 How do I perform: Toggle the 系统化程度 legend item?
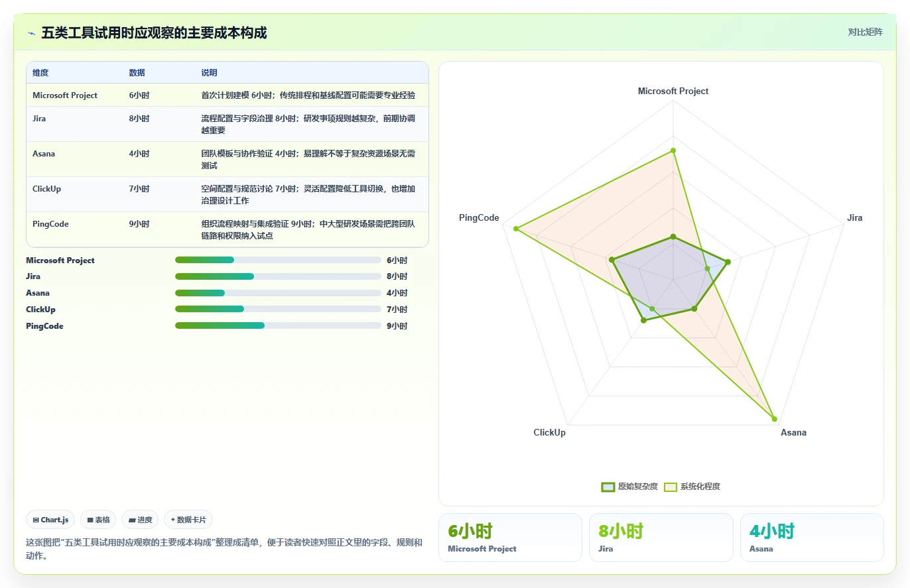692,487
